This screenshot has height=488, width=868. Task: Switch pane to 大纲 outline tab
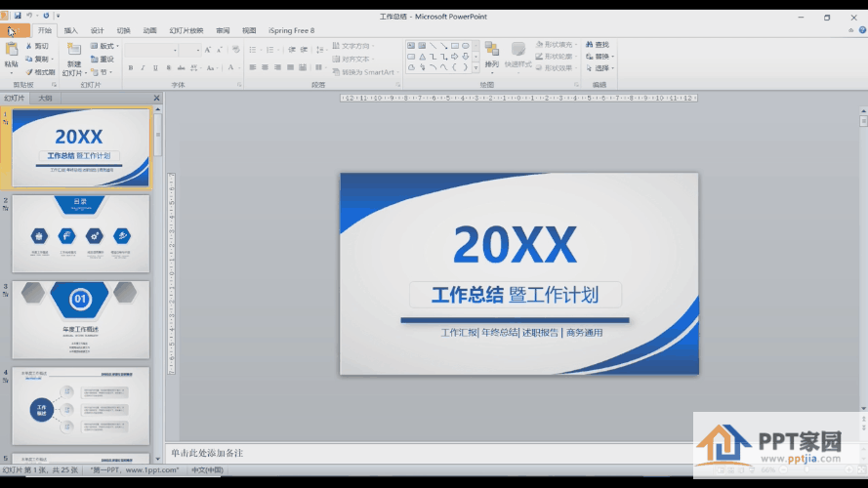(45, 98)
